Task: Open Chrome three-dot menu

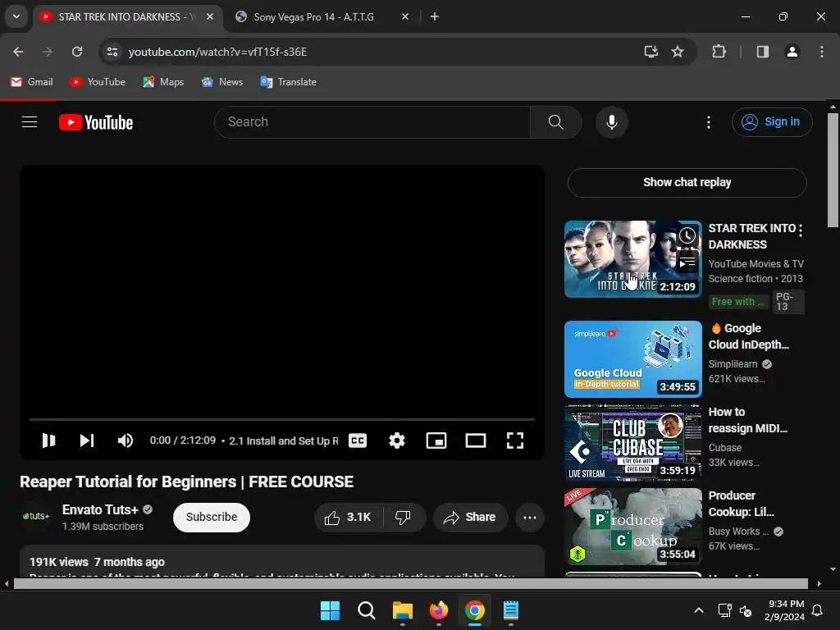Action: coord(821,52)
